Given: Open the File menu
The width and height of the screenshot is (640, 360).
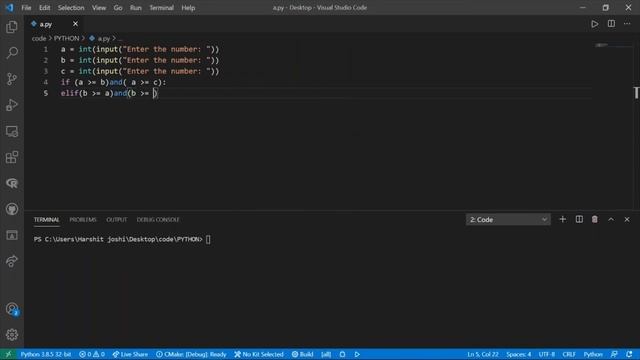Looking at the screenshot, I should (26, 8).
